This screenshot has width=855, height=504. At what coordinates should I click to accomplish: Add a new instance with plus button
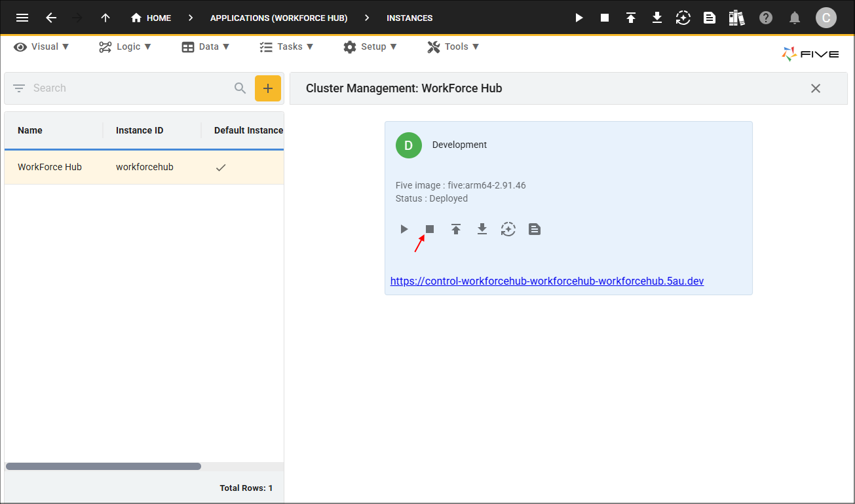pyautogui.click(x=268, y=88)
